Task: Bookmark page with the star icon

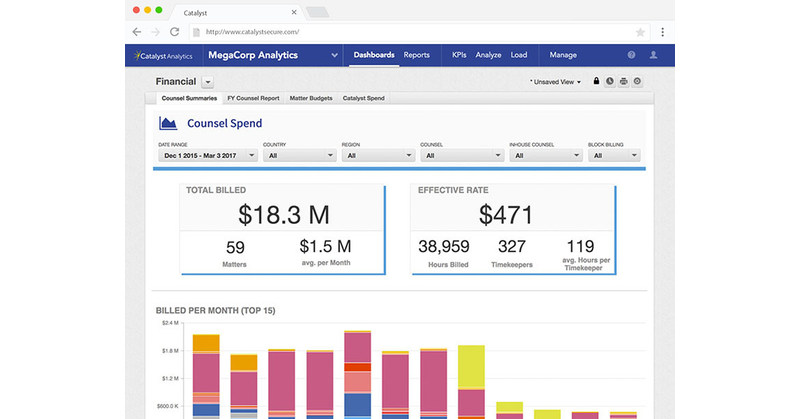Action: point(640,32)
